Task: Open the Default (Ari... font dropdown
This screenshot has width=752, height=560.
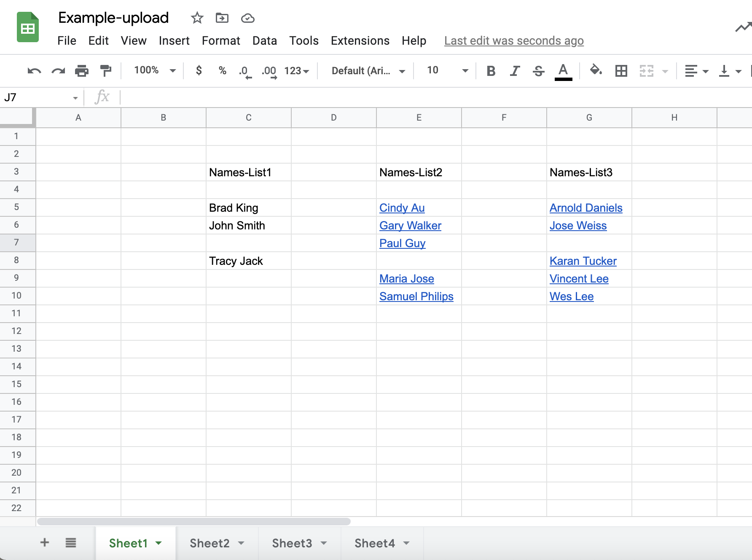Action: pos(368,71)
